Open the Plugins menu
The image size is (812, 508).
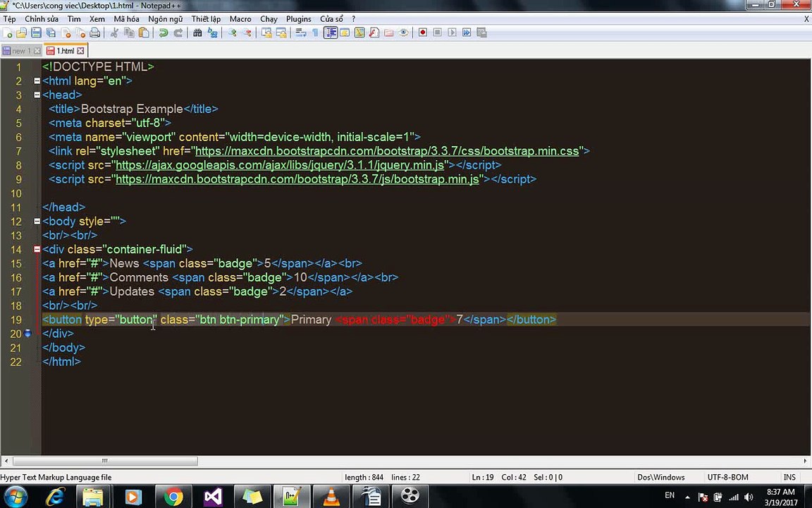(299, 18)
